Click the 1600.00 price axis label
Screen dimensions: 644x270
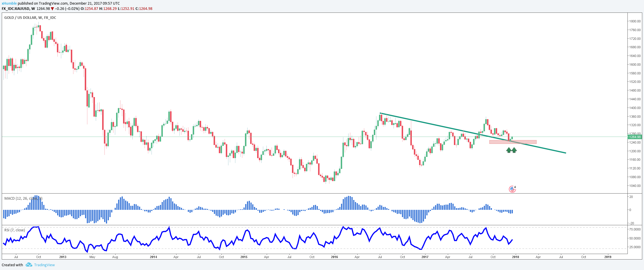tap(635, 65)
